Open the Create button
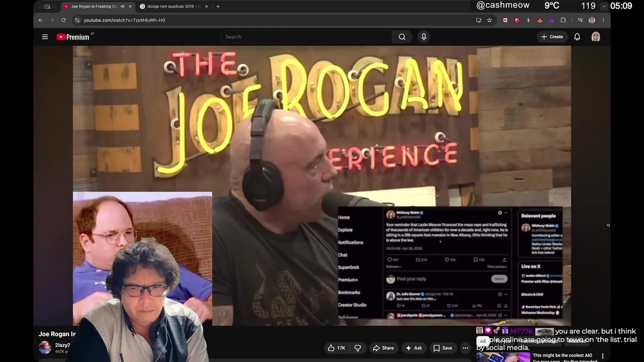Viewport: 644px width, 362px height. [x=552, y=37]
